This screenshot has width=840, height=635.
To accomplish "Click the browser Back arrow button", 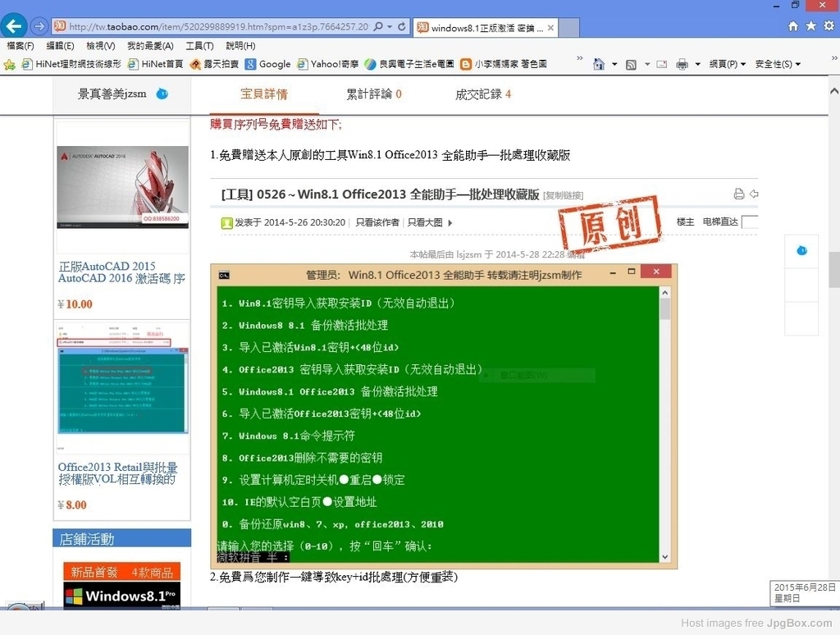I will (x=14, y=25).
